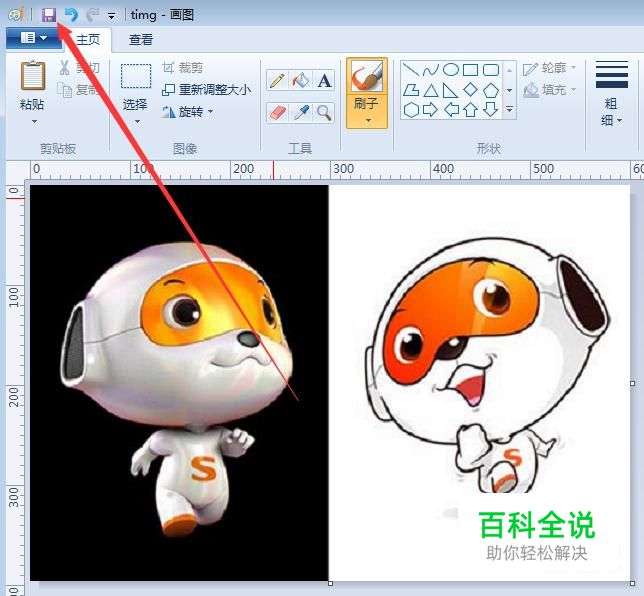Select the Left arrow shape
The image size is (644, 596).
[451, 110]
